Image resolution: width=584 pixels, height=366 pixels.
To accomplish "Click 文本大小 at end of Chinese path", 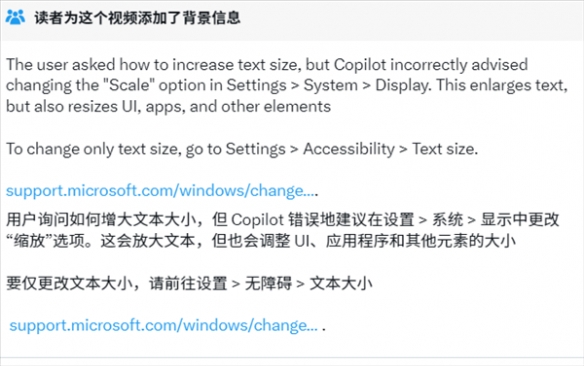I will [341, 283].
